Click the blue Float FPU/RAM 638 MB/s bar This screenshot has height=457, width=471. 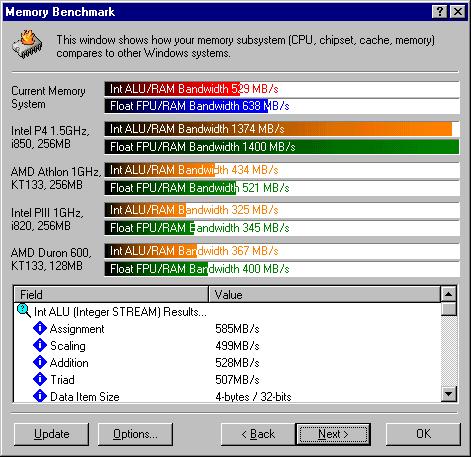point(186,106)
